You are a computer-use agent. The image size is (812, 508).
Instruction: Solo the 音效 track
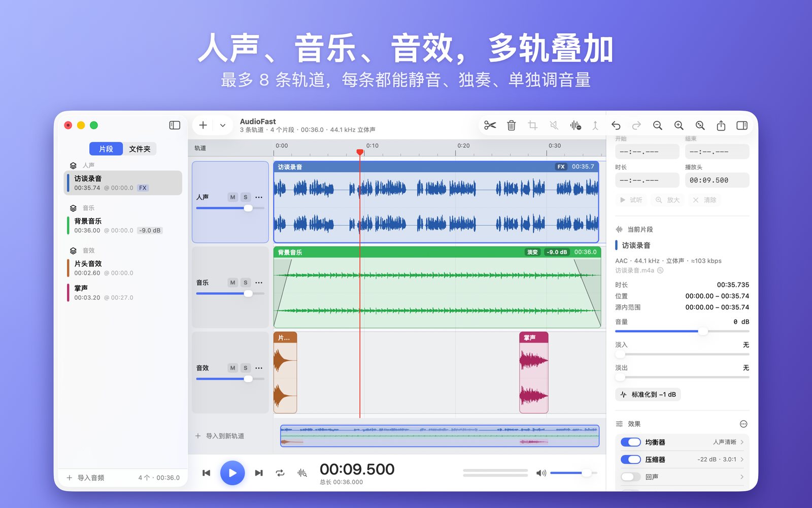(x=246, y=368)
